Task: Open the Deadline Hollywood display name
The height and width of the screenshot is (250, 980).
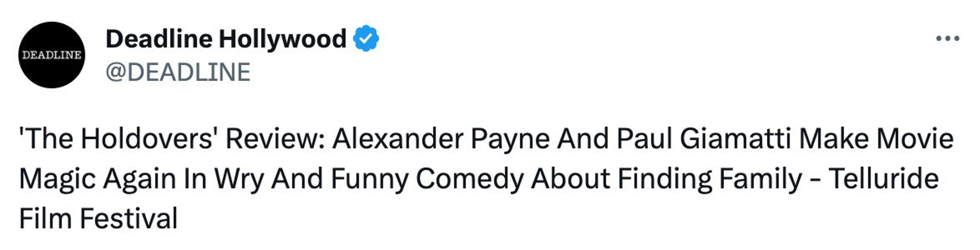Action: point(226,39)
